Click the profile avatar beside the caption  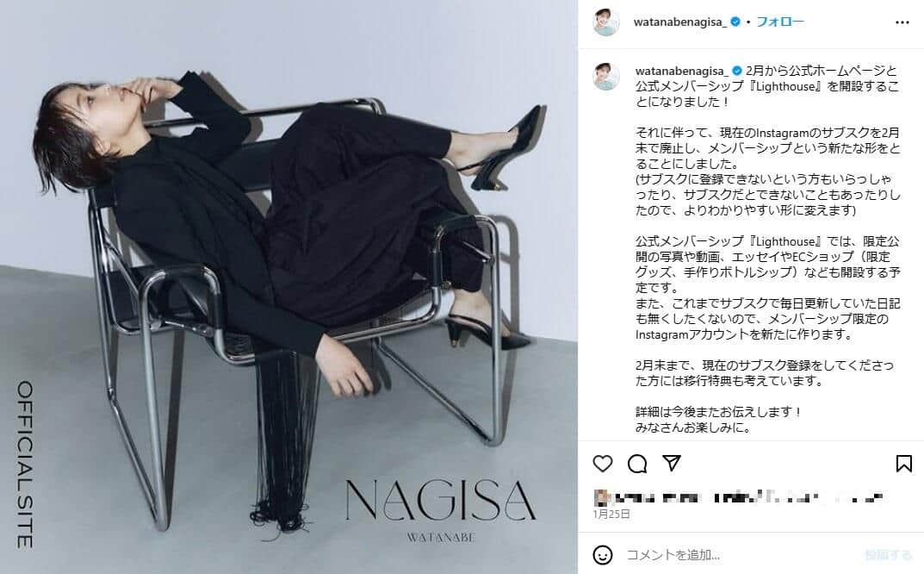coord(605,77)
